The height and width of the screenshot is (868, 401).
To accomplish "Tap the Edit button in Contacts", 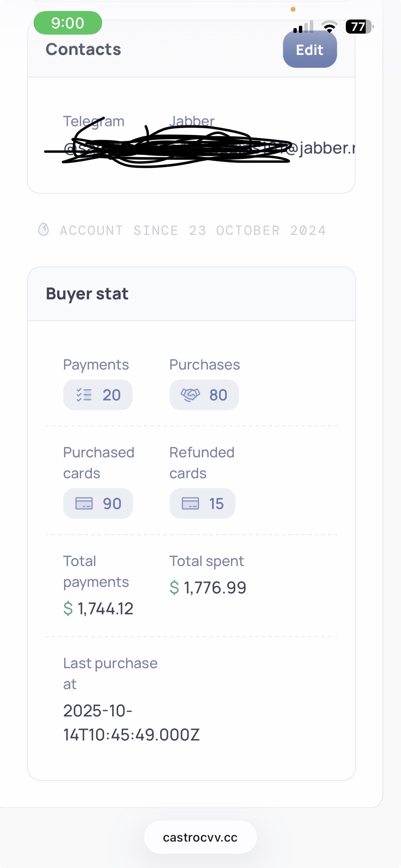I will pos(309,50).
